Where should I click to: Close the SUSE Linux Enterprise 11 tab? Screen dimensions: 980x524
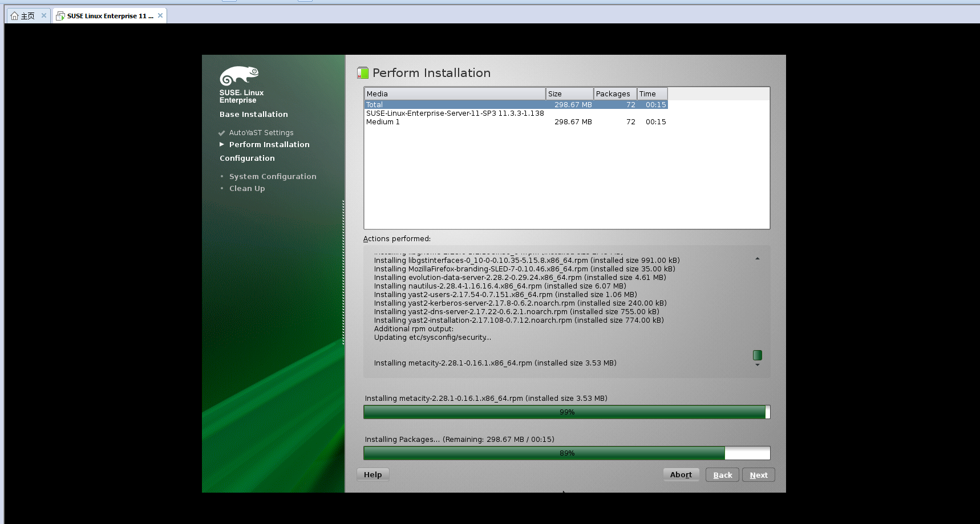click(160, 15)
